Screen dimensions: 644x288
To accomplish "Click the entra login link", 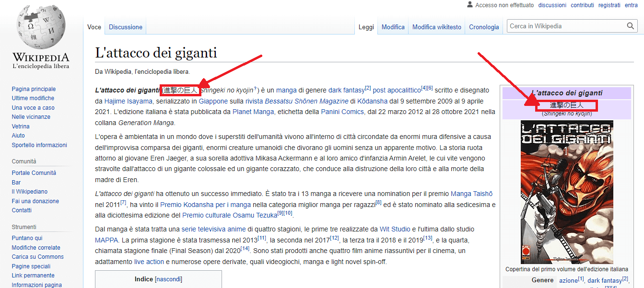I will [x=631, y=5].
